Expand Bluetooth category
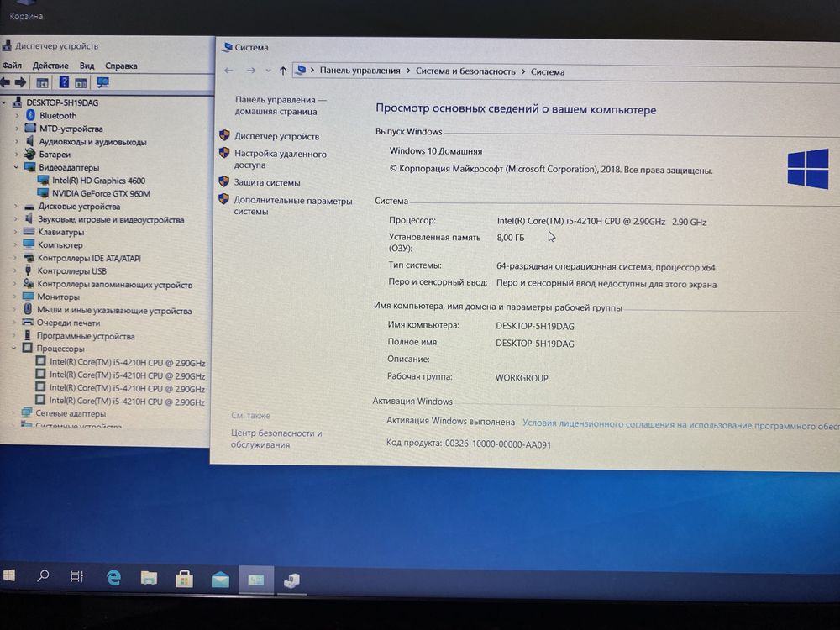Screen dimensions: 840x630 pyautogui.click(x=17, y=115)
